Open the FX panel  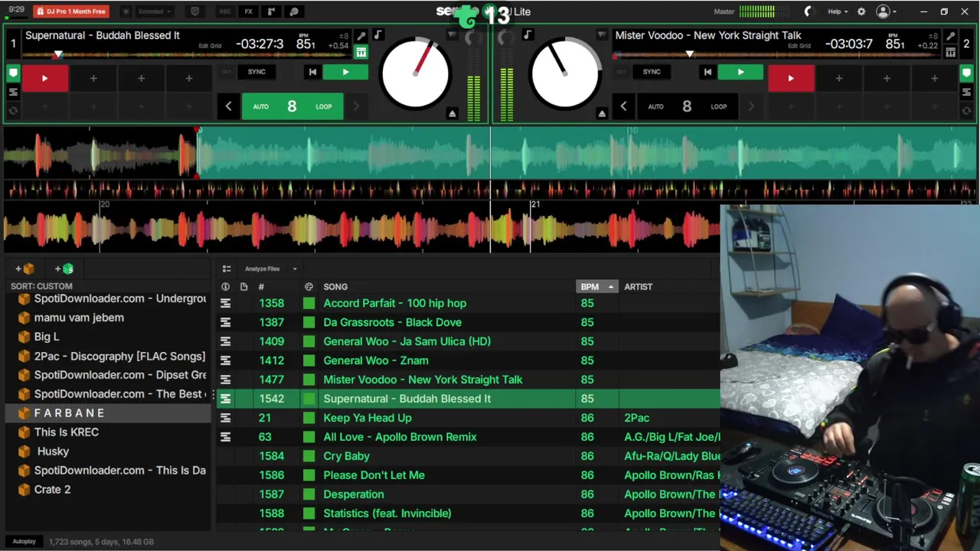coord(248,11)
